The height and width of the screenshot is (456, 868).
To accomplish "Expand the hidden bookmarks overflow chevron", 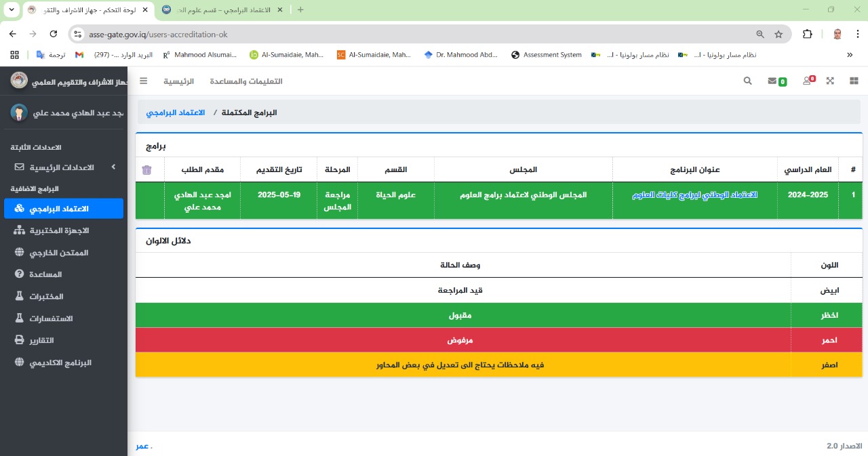I will [x=850, y=55].
